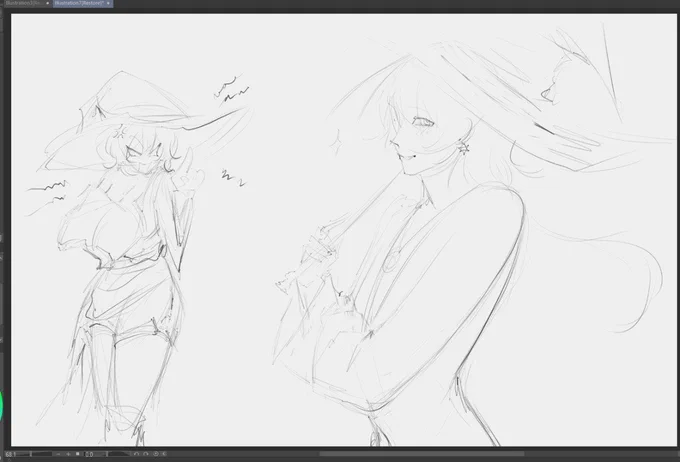680x462 pixels.
Task: Fit canvas to screen with square icon
Action: coord(78,454)
